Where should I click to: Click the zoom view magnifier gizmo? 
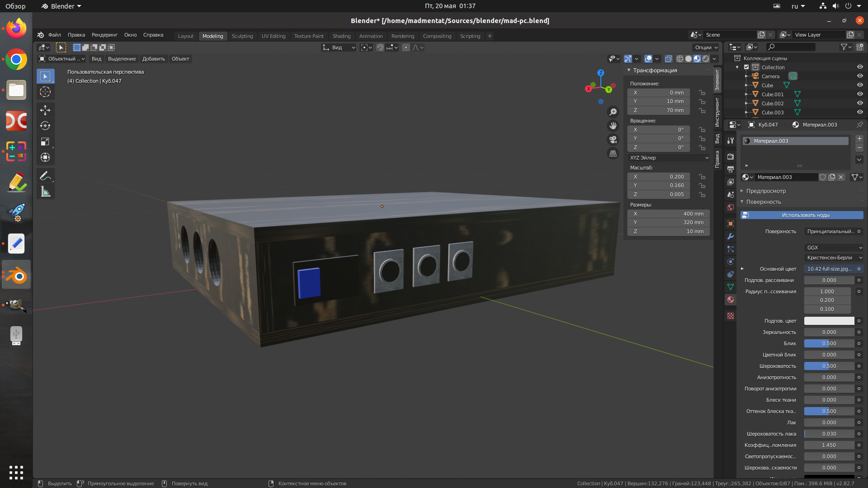(613, 112)
